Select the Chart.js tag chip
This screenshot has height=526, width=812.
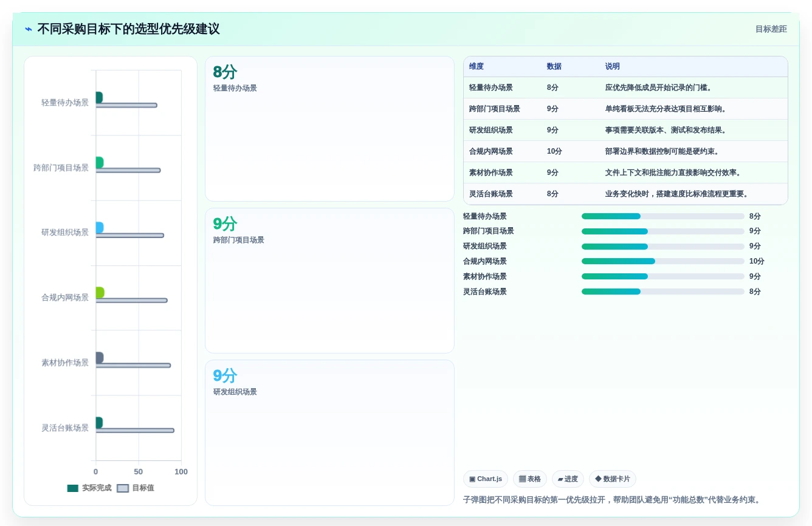click(x=486, y=479)
